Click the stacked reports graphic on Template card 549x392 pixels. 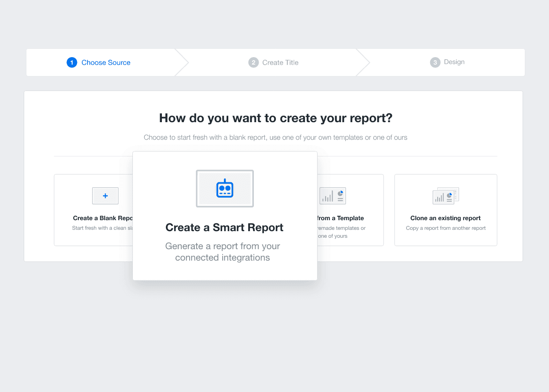coord(333,196)
